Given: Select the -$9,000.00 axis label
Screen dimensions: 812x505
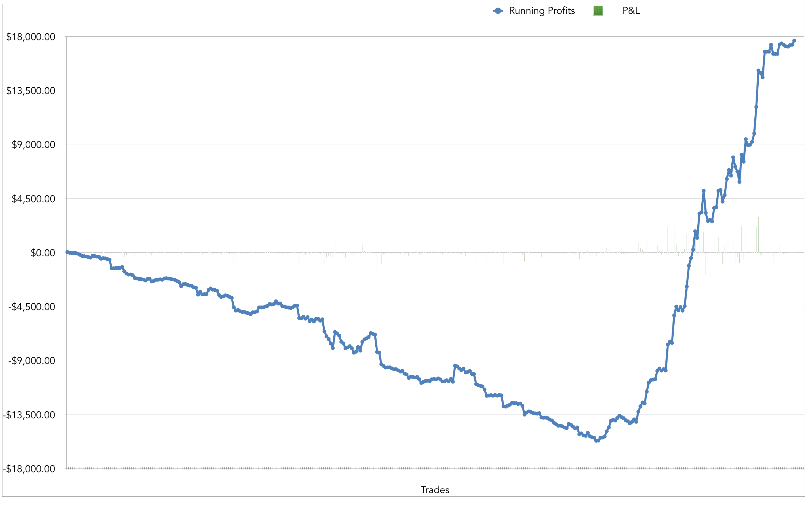Looking at the screenshot, I should coord(32,361).
